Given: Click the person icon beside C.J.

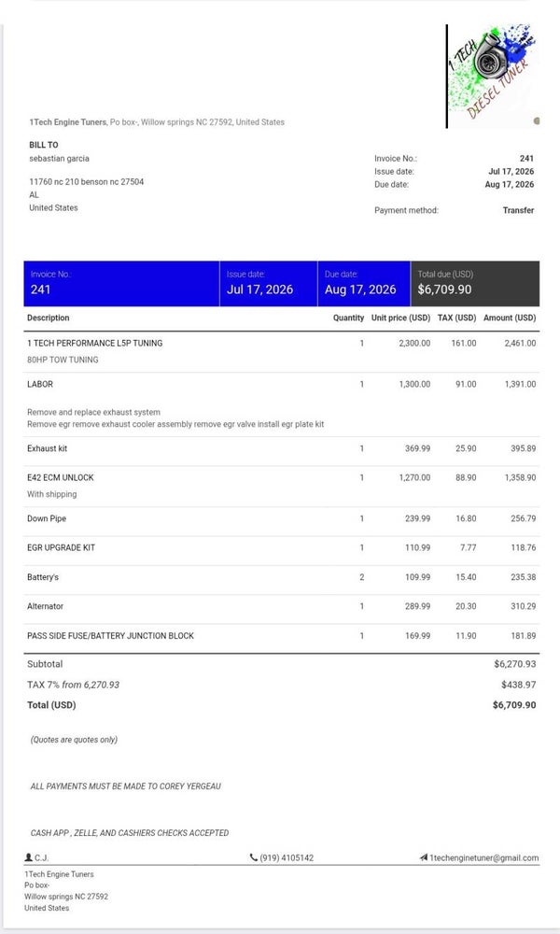Looking at the screenshot, I should (x=28, y=857).
